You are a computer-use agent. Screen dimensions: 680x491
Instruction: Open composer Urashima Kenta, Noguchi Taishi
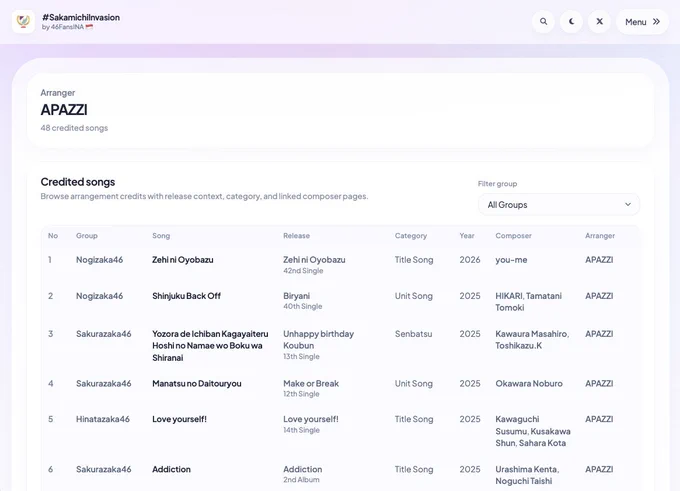click(x=527, y=475)
